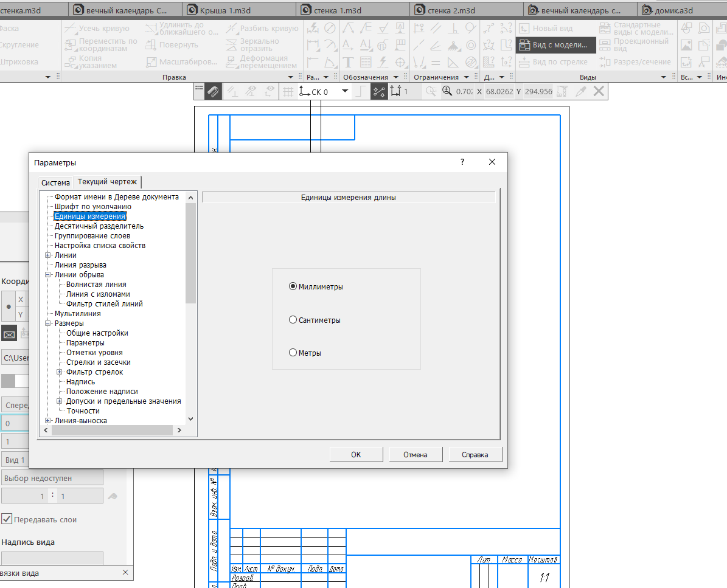Select Точности tree item
Viewport: 727px width, 588px height.
[83, 411]
